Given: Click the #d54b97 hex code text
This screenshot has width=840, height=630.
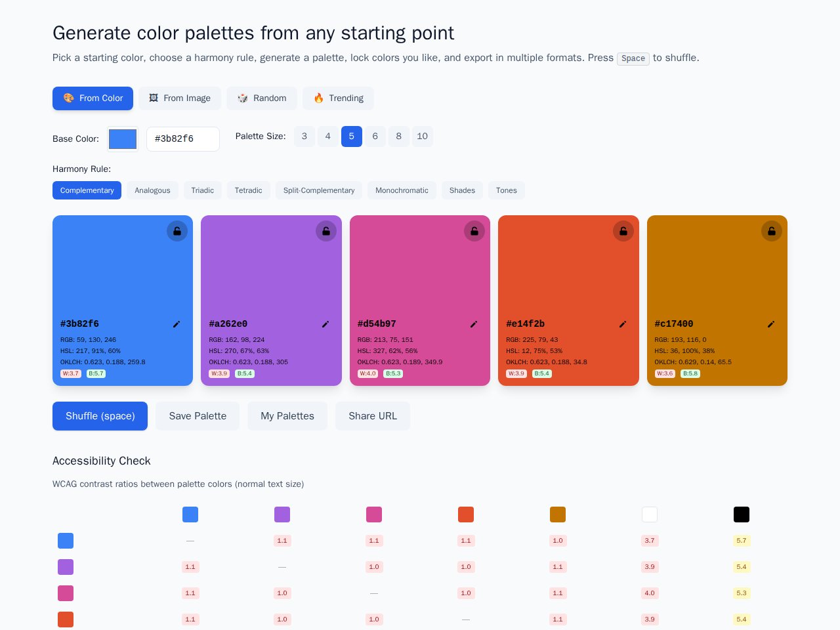Looking at the screenshot, I should [x=377, y=324].
